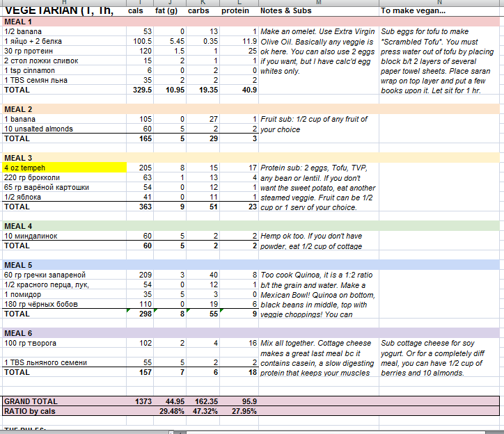Viewport: 504px width, 434px height.
Task: Select the 'Sub eggs for tofu' vegan note
Action: [439, 61]
